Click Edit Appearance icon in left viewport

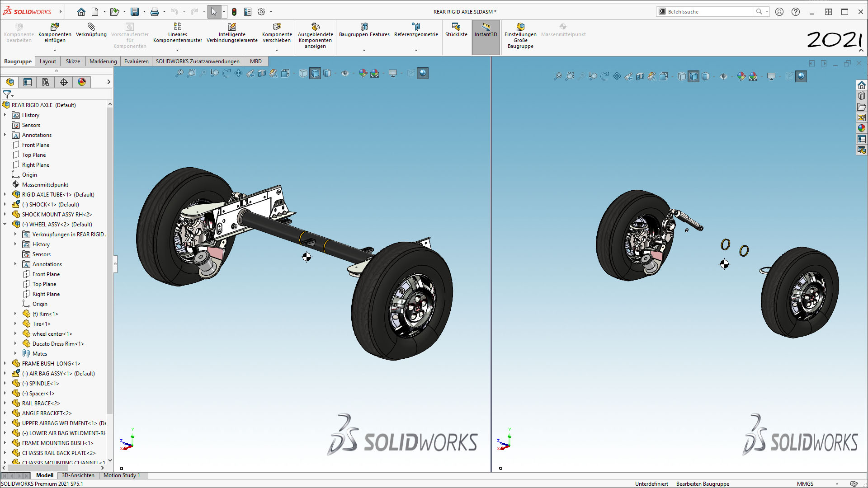pos(363,73)
